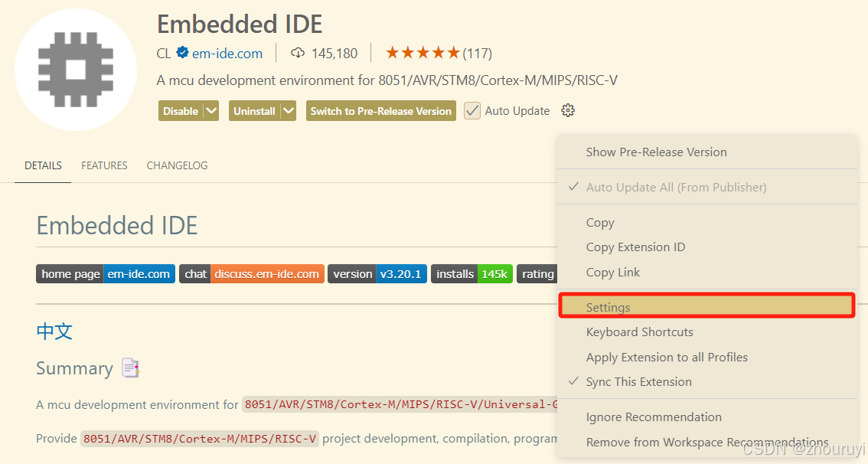Click the Embedded IDE chip logo
868x464 pixels.
pos(76,70)
